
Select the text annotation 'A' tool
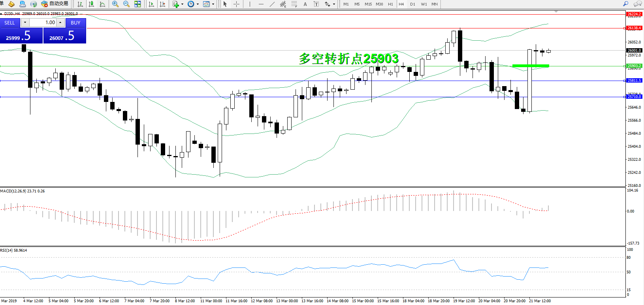[x=305, y=4]
